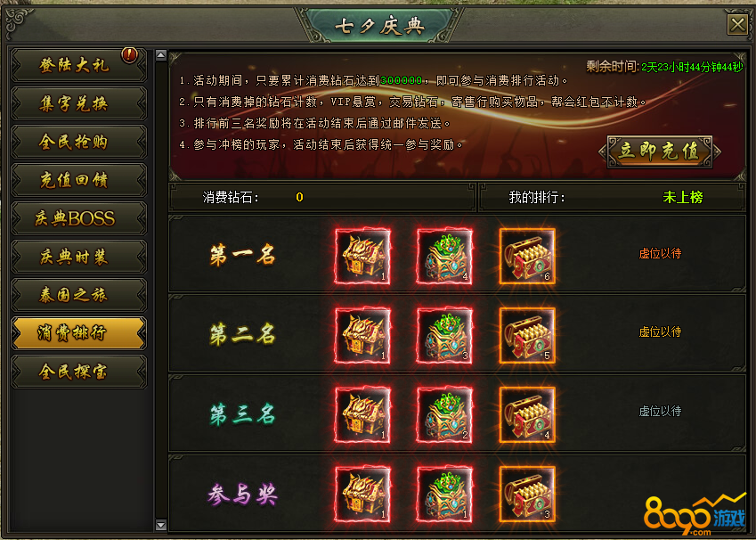Click the red exclamation alert on 登陆大礼

click(x=129, y=55)
